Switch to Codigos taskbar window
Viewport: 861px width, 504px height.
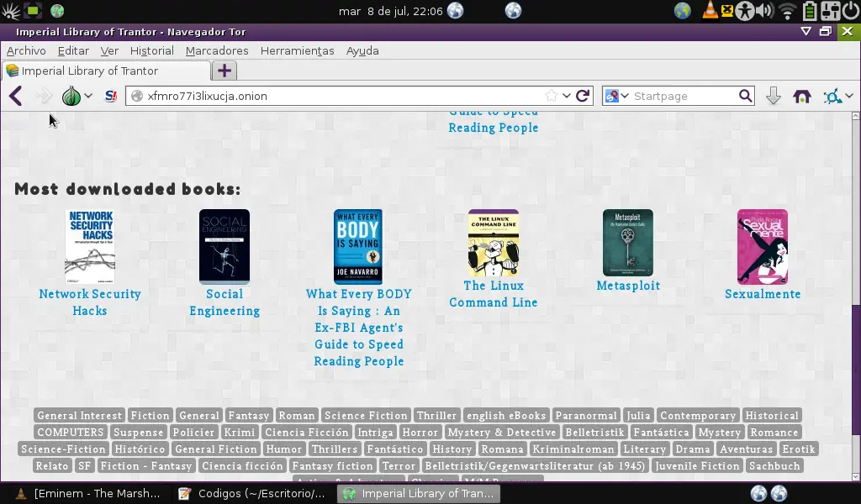click(x=252, y=494)
